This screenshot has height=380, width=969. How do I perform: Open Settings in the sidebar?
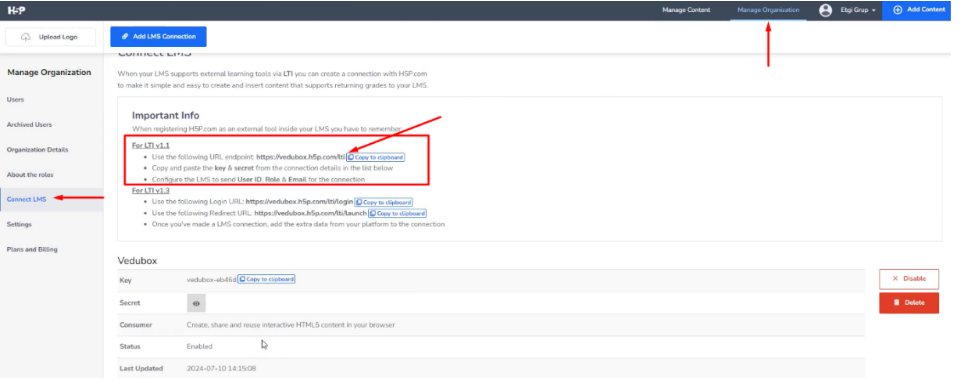(x=19, y=224)
